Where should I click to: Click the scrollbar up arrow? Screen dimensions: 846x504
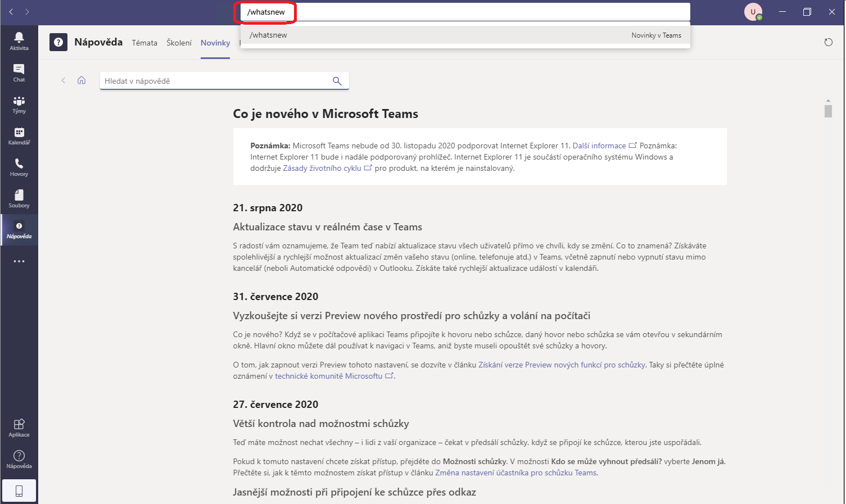[x=828, y=101]
